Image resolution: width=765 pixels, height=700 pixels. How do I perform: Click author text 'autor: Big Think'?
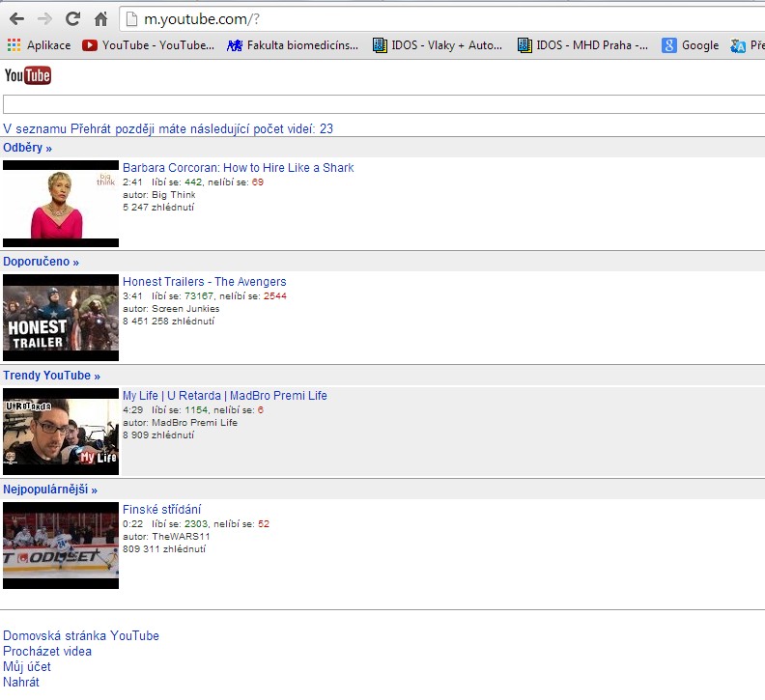tap(159, 195)
